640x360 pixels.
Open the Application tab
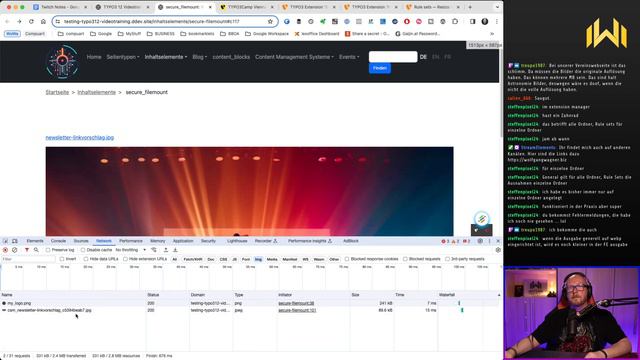tap(183, 241)
